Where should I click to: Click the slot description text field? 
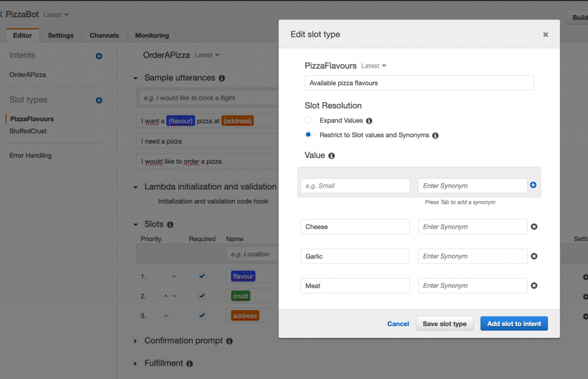point(419,83)
